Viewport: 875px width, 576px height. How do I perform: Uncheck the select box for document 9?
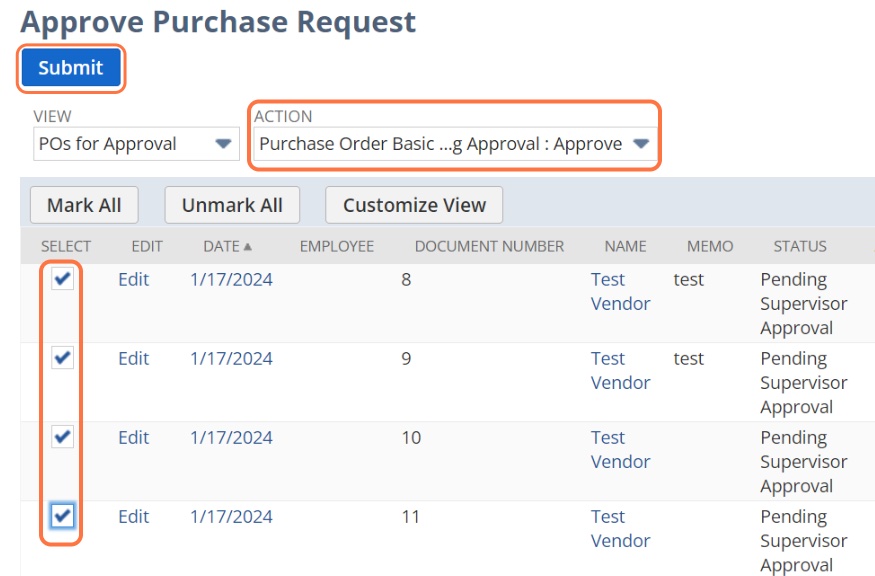click(62, 358)
